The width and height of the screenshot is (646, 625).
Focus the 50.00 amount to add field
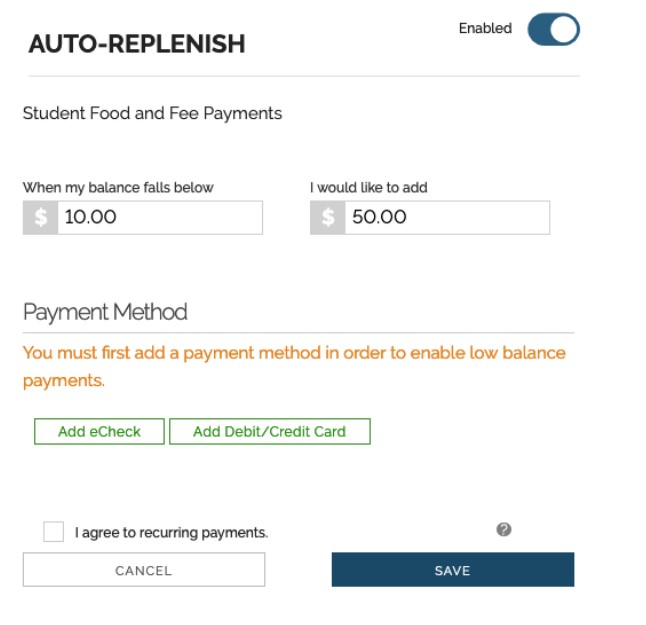[x=446, y=217]
